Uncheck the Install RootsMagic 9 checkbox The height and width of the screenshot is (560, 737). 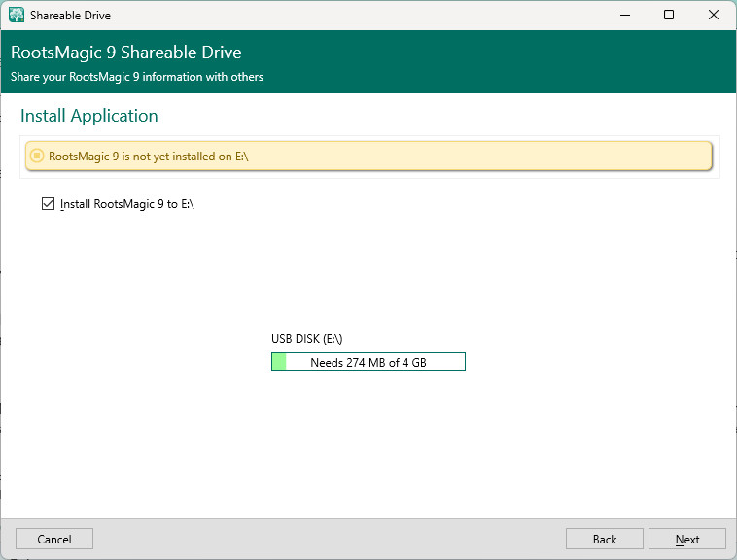[x=48, y=204]
